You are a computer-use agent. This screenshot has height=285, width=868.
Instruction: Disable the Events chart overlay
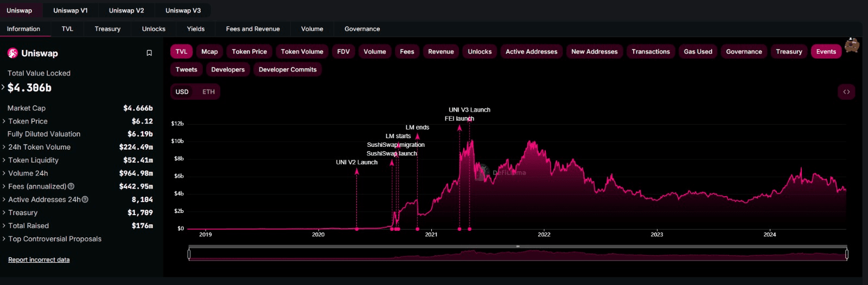point(826,51)
